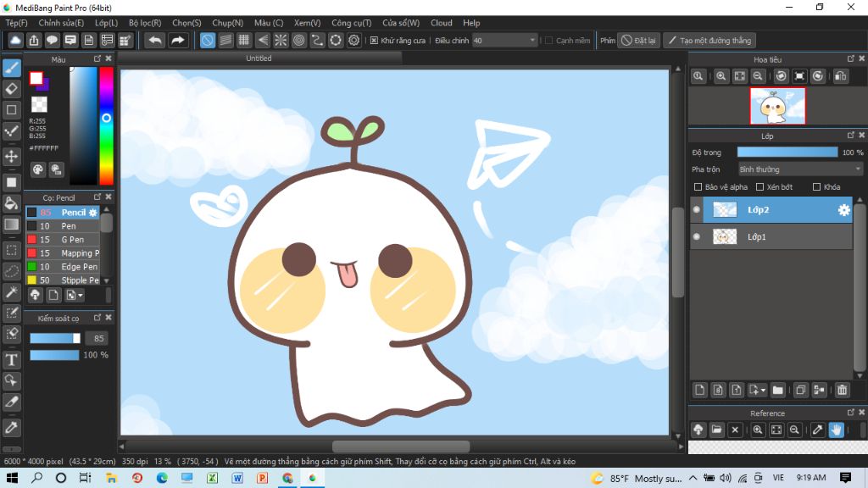Click the Đặt lại button
Image resolution: width=868 pixels, height=488 pixels.
639,41
